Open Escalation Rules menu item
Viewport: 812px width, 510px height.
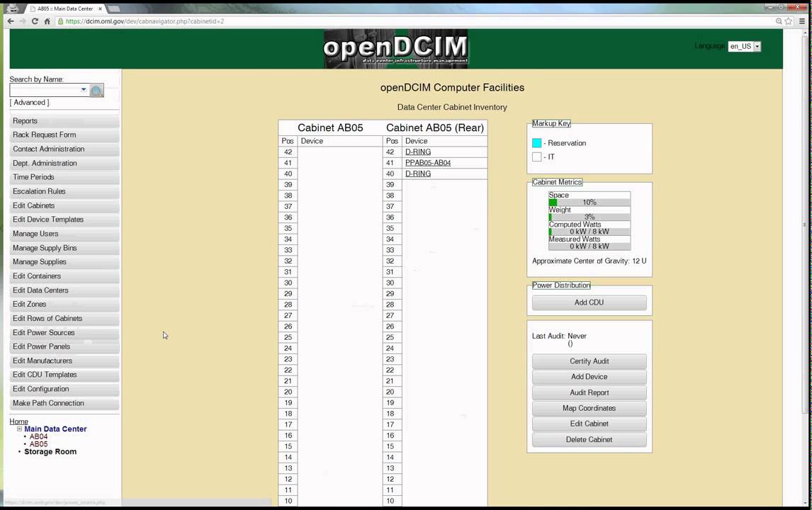click(x=64, y=191)
